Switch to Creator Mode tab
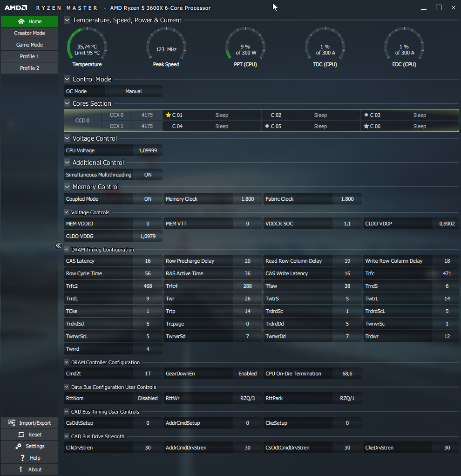 coord(29,33)
